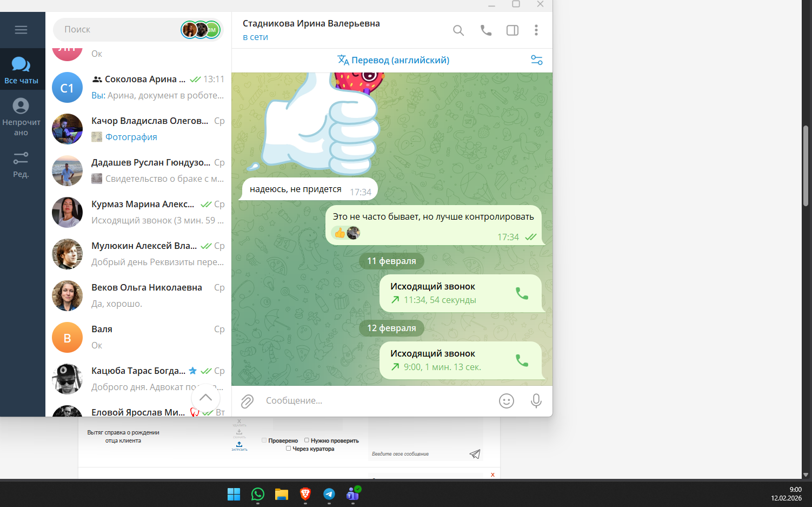Click the C1 group avatar
This screenshot has height=507, width=812.
click(67, 88)
